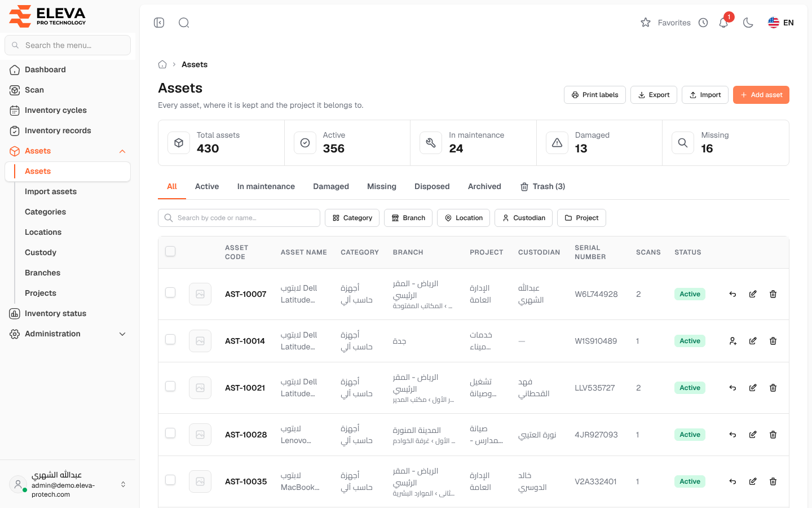Check the AST-10035 row checkbox

click(x=170, y=480)
